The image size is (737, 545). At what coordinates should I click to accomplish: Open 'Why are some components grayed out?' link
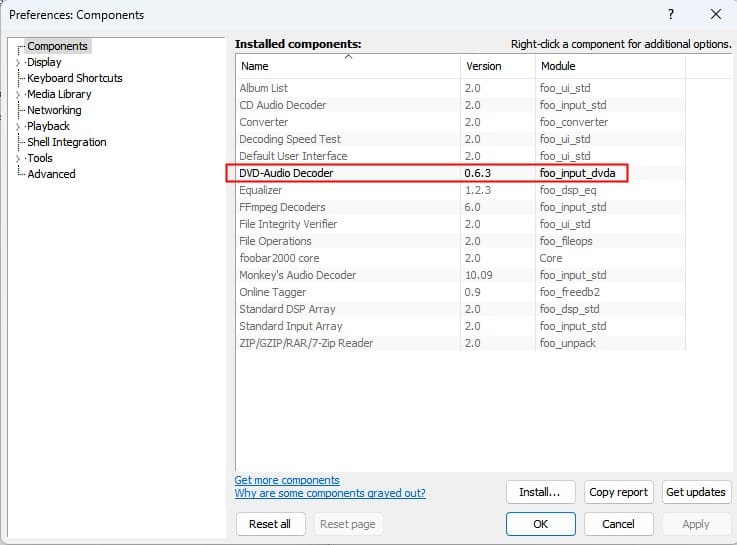pyautogui.click(x=330, y=493)
